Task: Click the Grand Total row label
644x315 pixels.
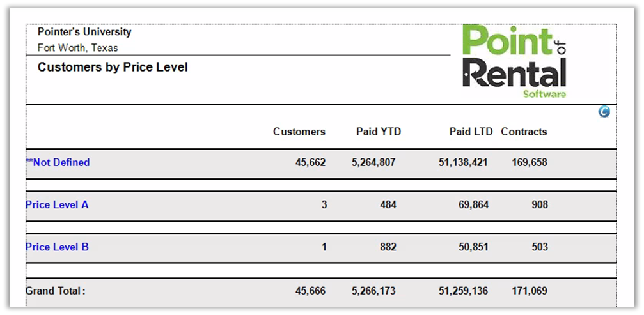Action: (x=55, y=291)
